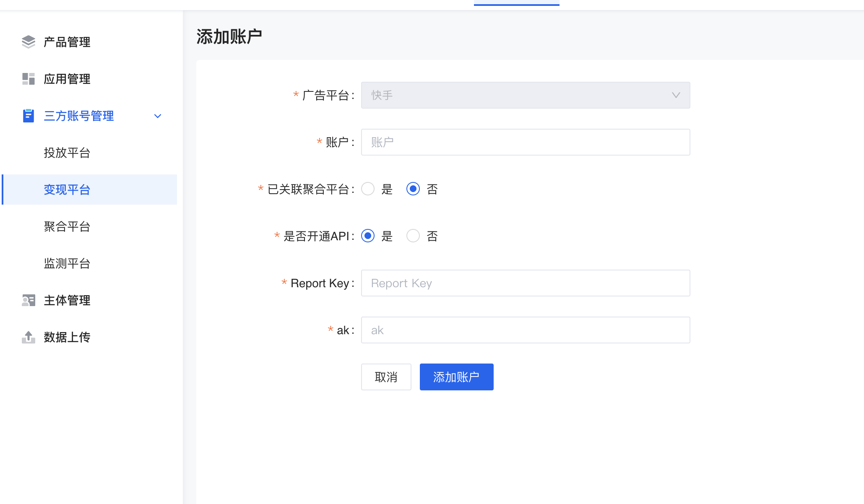The height and width of the screenshot is (504, 864).
Task: Open the 广告平台 dropdown arrow
Action: tap(676, 95)
